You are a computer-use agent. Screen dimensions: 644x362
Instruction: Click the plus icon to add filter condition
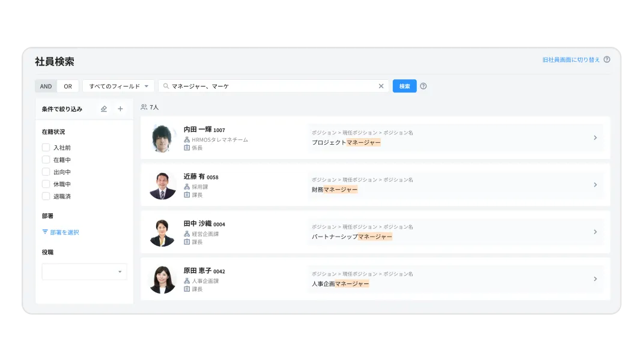coord(120,108)
